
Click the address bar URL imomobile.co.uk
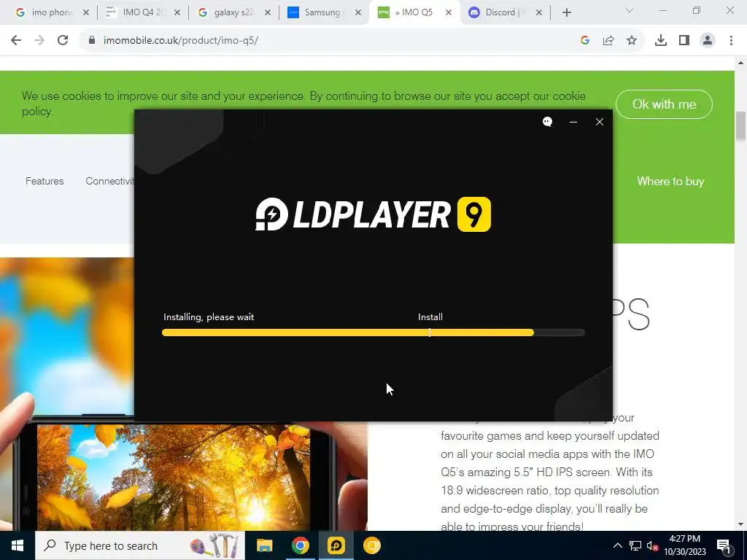click(x=181, y=41)
